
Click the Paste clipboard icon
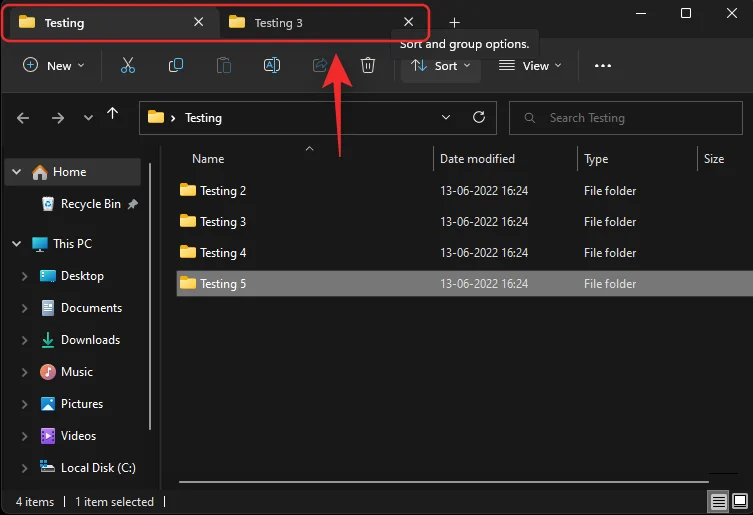click(x=224, y=65)
